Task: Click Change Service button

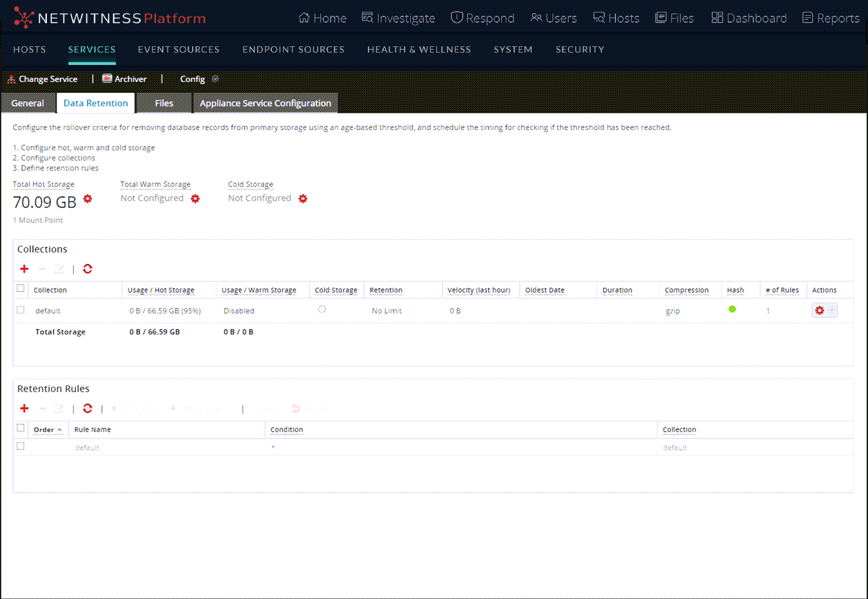Action: (42, 79)
